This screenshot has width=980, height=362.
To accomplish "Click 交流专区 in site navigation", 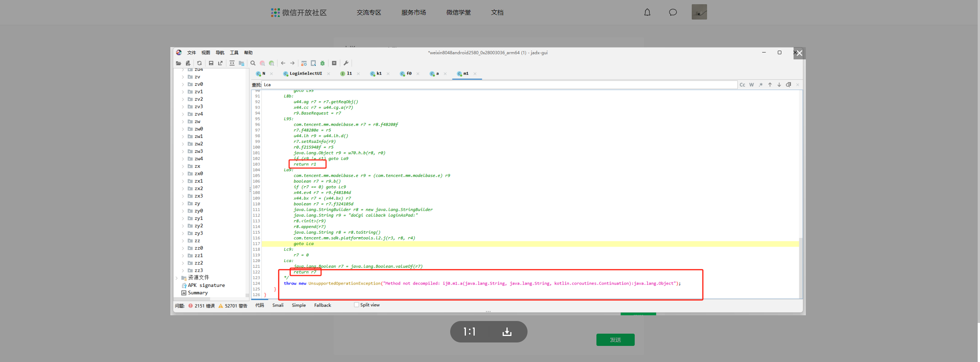I will [x=369, y=12].
